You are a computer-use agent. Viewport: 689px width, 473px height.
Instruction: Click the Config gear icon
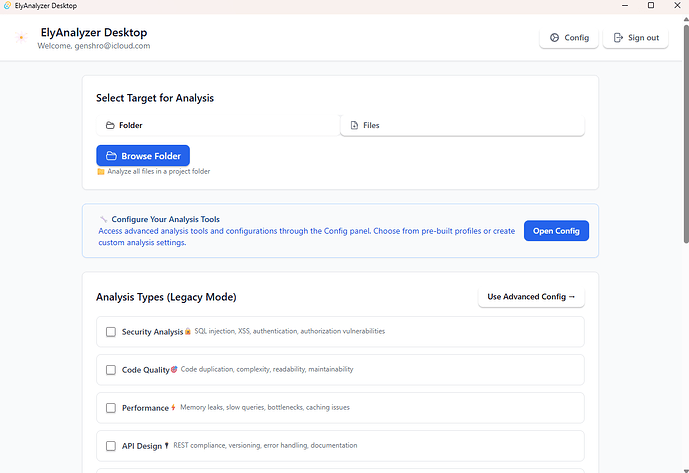tap(555, 38)
